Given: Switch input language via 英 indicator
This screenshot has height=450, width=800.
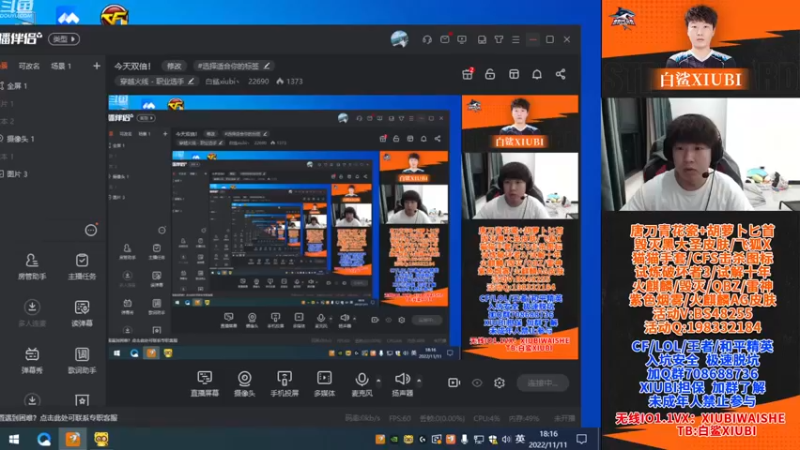Looking at the screenshot, I should (520, 439).
